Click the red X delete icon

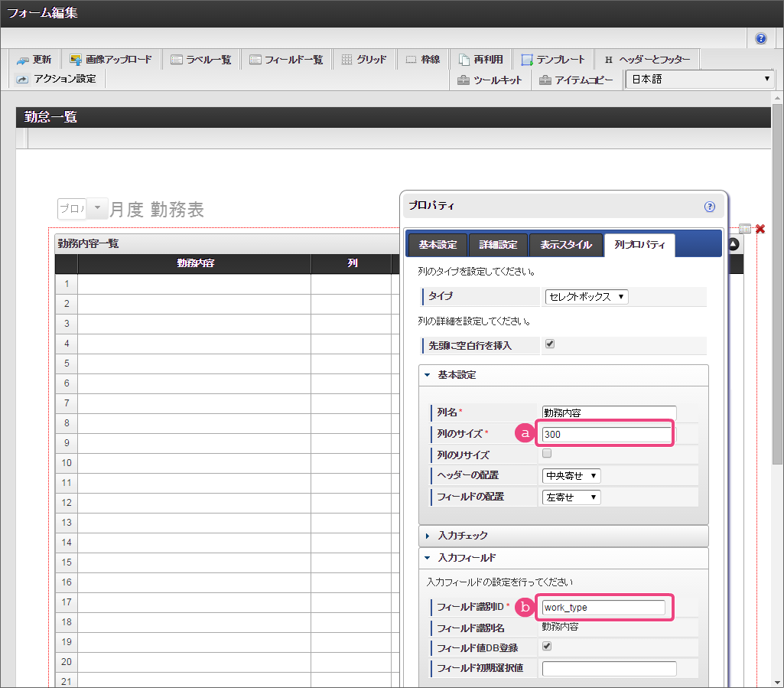pos(760,229)
